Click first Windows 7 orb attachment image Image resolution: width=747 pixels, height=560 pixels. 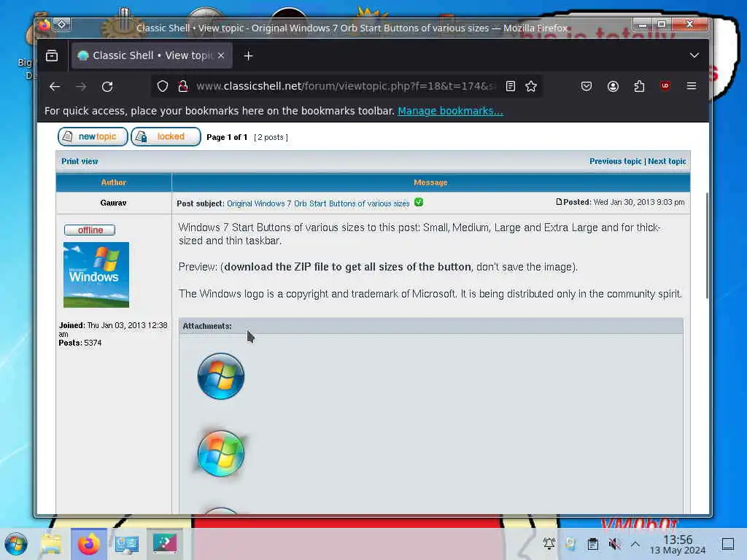(x=220, y=376)
